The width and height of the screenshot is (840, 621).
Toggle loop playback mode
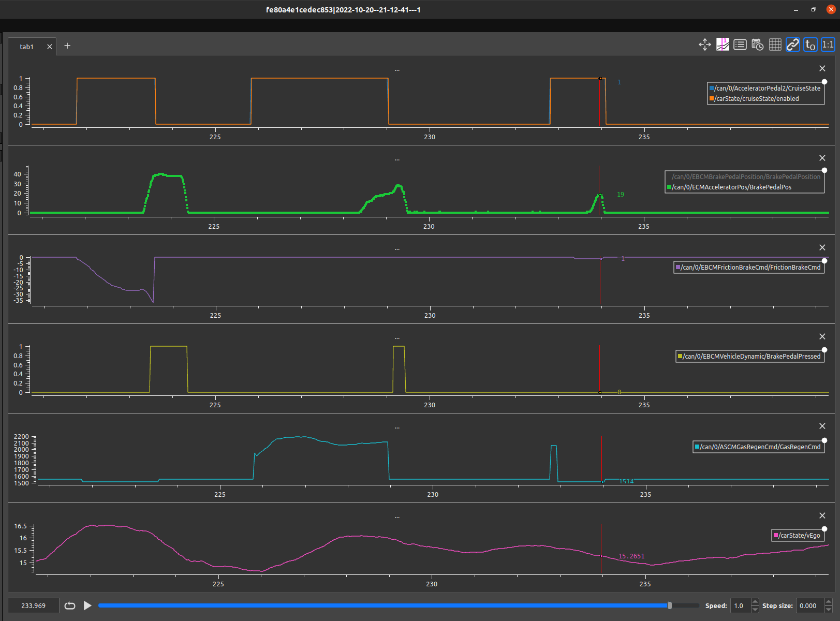[70, 605]
